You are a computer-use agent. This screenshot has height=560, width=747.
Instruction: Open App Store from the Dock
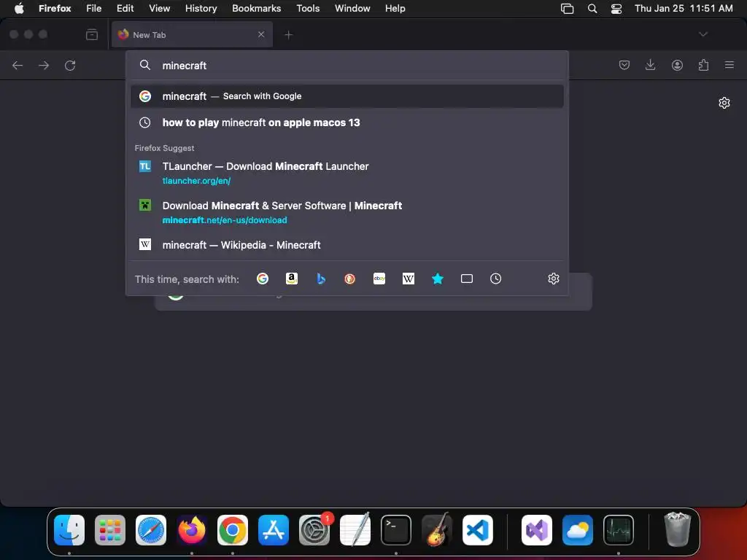click(x=274, y=530)
